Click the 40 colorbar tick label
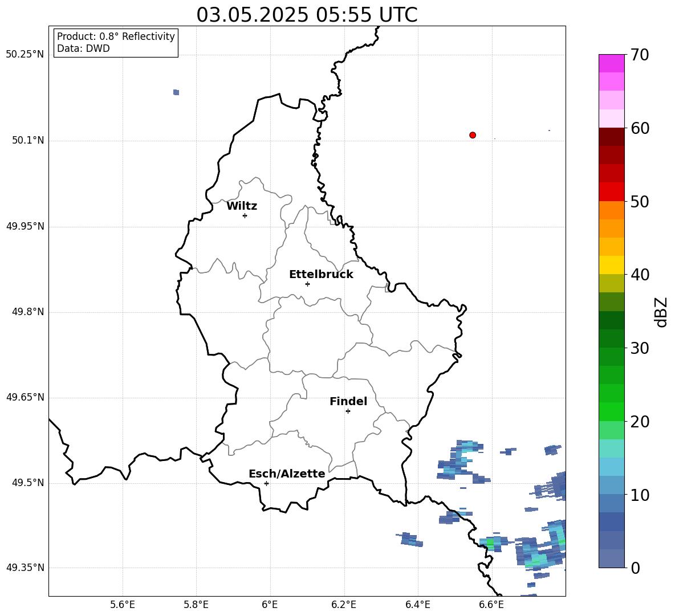This screenshot has width=675, height=616. click(x=640, y=275)
